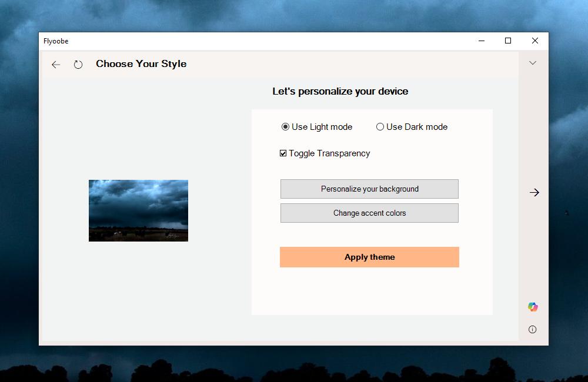Click the Change accent colors button
The width and height of the screenshot is (588, 382).
click(369, 213)
